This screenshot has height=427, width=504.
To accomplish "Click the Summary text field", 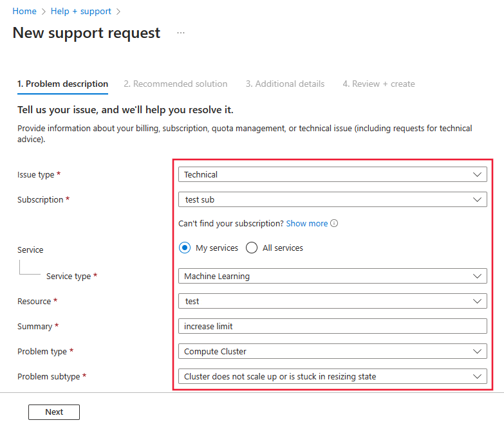I will [332, 326].
